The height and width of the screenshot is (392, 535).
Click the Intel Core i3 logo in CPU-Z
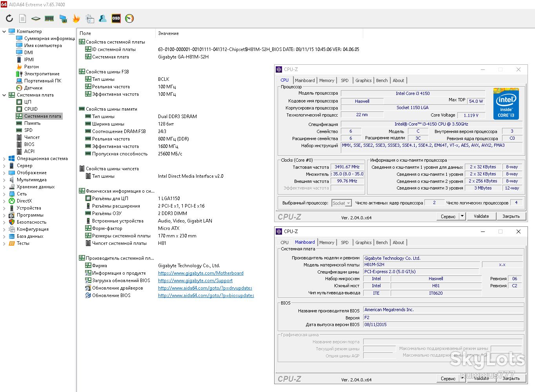[506, 104]
